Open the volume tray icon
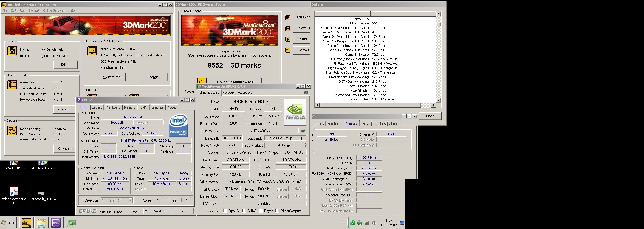The width and height of the screenshot is (644, 229). click(374, 223)
